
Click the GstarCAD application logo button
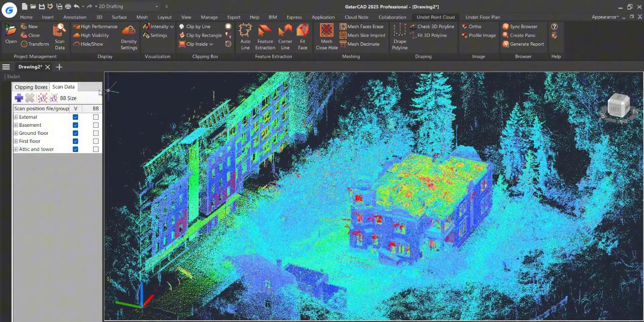pyautogui.click(x=9, y=10)
